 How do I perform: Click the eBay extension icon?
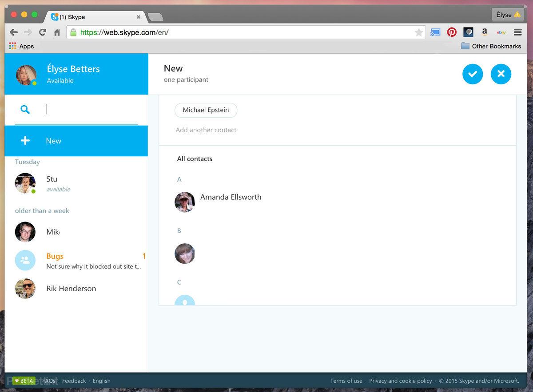coord(501,32)
